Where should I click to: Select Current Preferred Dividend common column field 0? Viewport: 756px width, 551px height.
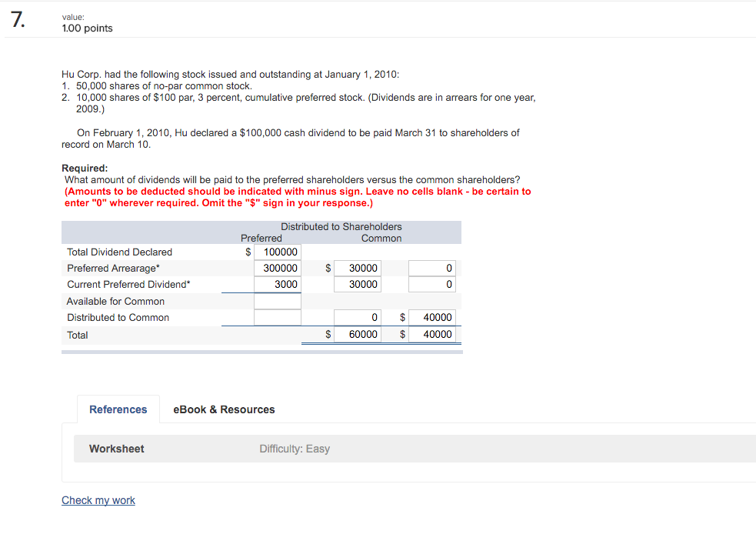point(432,284)
